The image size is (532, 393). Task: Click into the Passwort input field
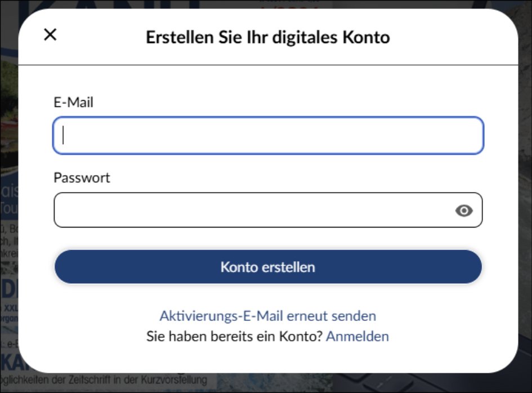[x=253, y=211]
